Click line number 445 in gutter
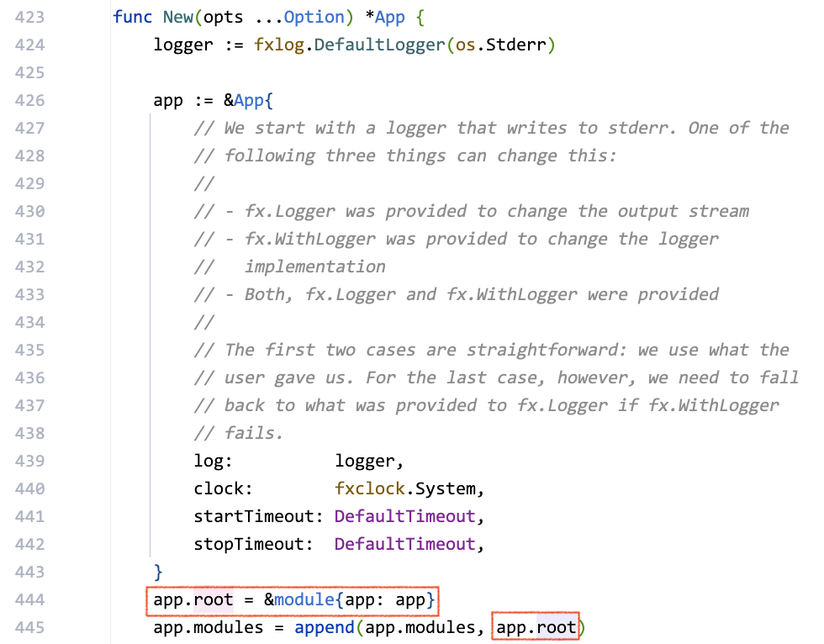This screenshot has width=824, height=644. (29, 628)
